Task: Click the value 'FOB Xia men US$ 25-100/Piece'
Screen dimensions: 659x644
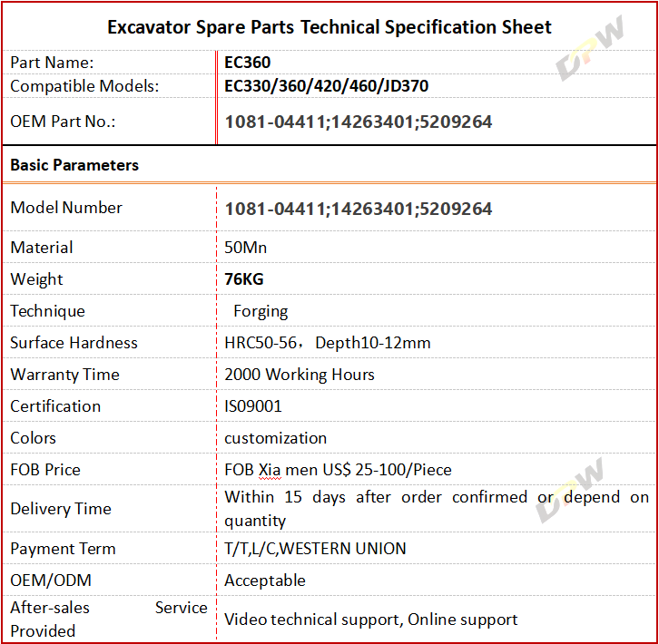Action: (338, 470)
